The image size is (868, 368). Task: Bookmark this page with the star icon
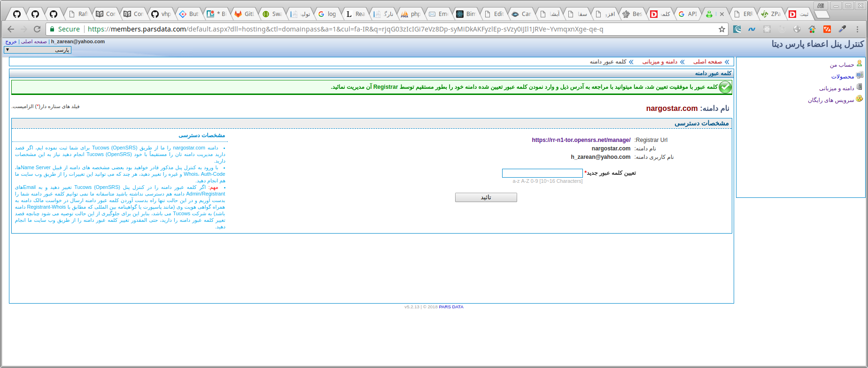(722, 29)
